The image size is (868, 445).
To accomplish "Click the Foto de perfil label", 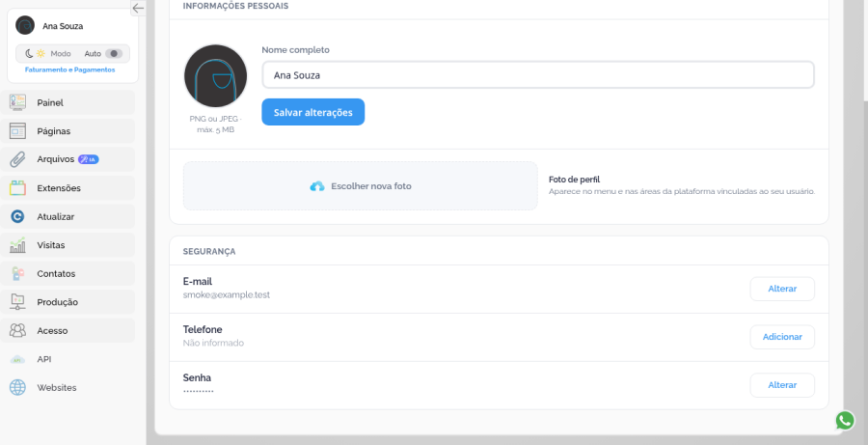I will pyautogui.click(x=574, y=180).
